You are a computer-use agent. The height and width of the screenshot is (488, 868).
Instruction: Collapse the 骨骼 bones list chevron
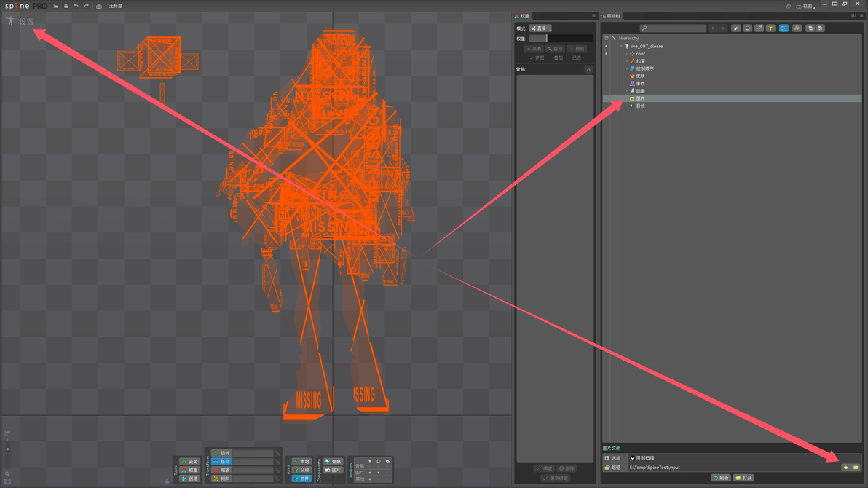click(588, 69)
